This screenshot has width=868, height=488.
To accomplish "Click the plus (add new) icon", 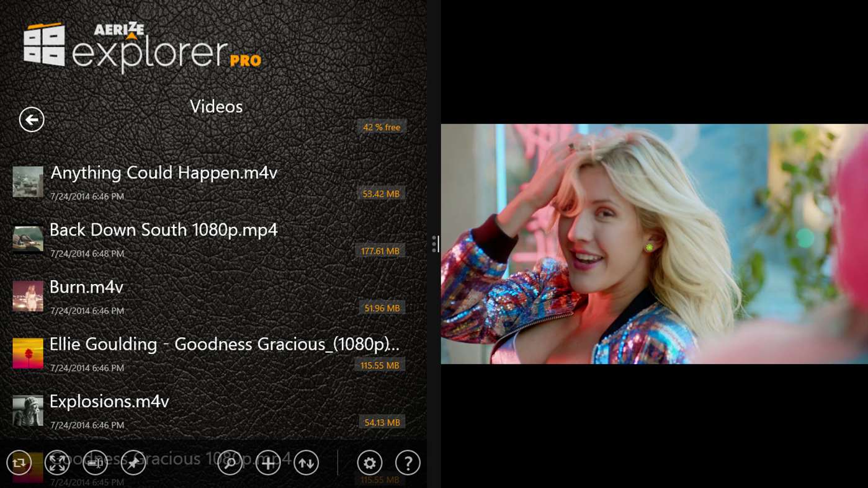I will tap(268, 463).
